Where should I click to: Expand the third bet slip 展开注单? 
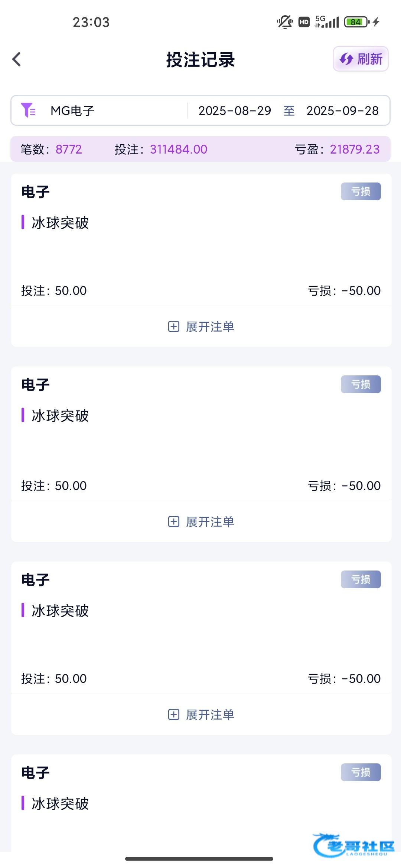point(210,715)
